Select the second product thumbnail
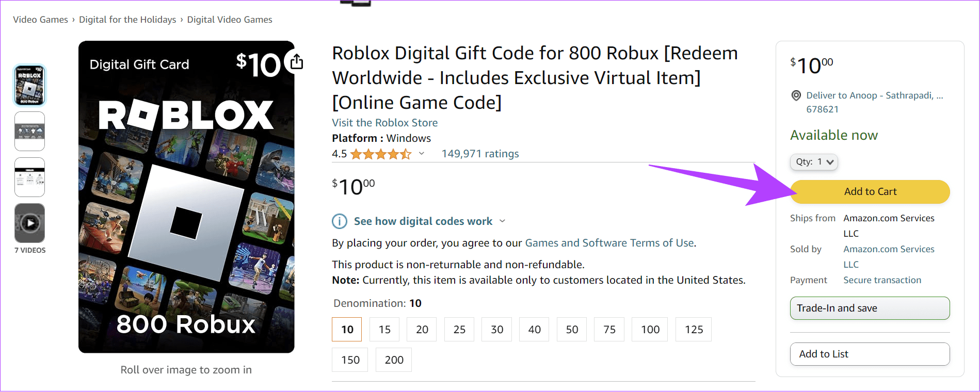 tap(30, 131)
